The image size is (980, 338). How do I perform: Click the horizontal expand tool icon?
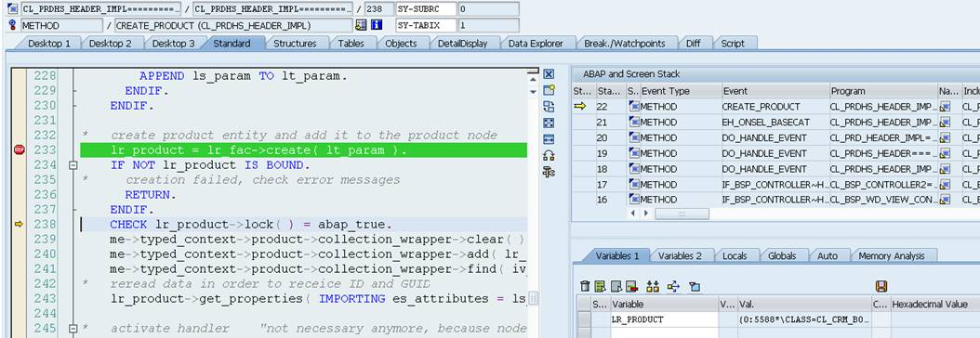549,139
